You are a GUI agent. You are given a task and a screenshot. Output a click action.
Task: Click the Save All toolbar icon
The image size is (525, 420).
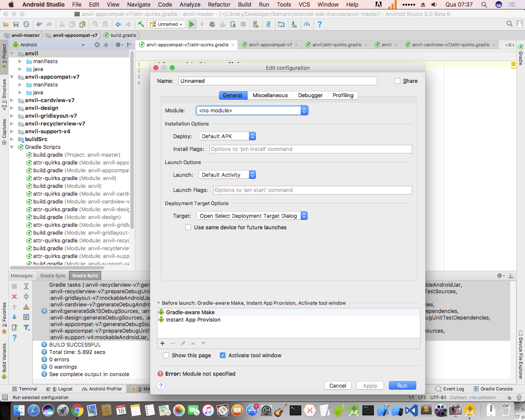(16, 24)
